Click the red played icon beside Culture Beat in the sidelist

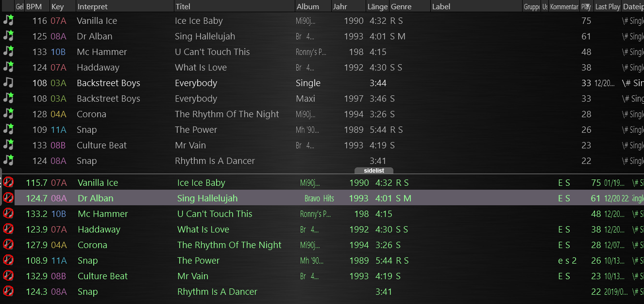8,276
